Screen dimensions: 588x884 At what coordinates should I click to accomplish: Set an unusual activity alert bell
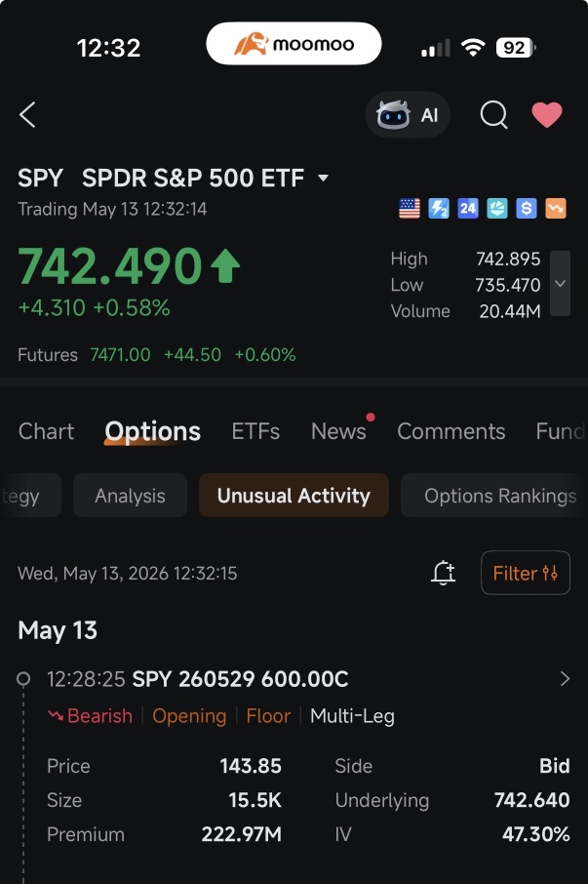point(444,573)
